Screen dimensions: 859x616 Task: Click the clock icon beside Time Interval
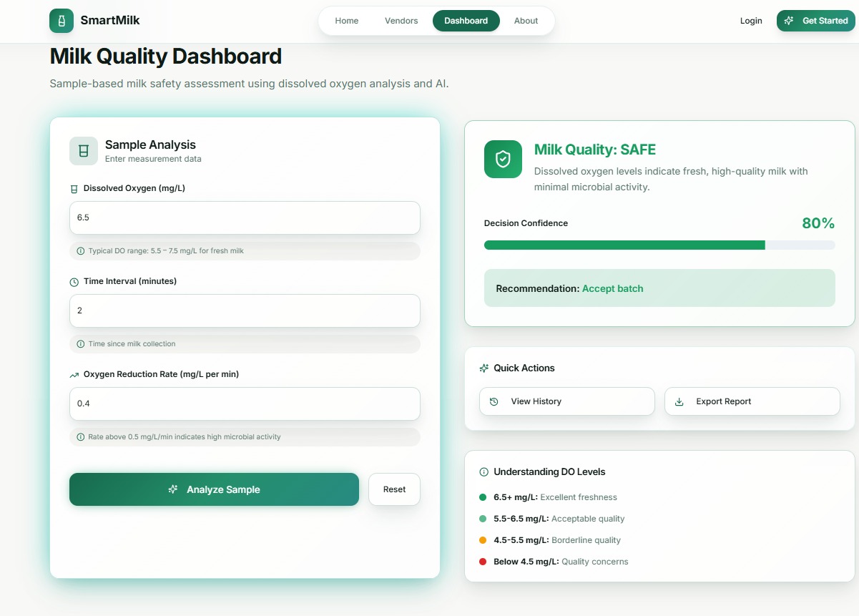[x=74, y=282]
